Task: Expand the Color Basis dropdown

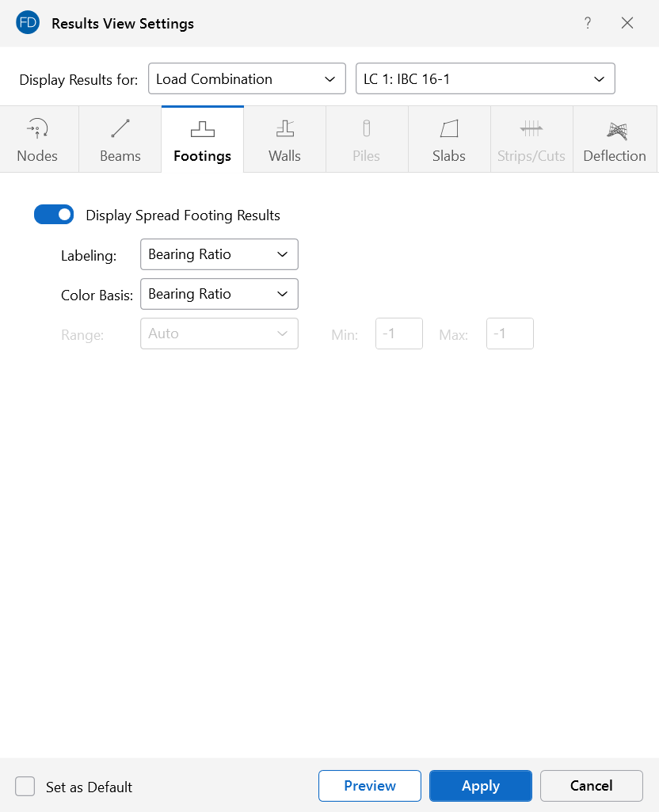Action: point(219,294)
